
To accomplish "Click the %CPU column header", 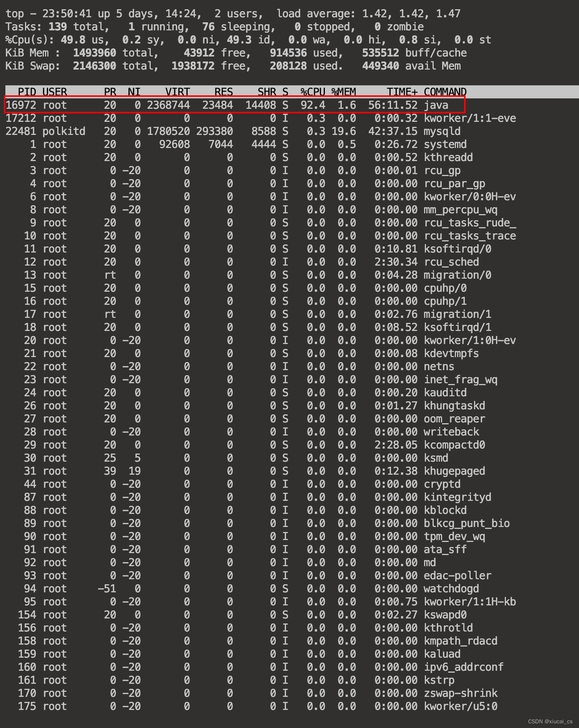I will 313,92.
